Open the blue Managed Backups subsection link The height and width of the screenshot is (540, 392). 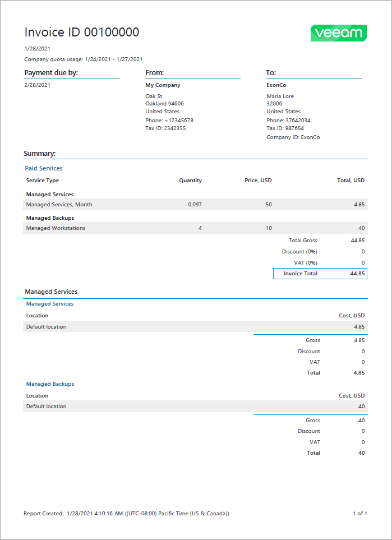(50, 384)
